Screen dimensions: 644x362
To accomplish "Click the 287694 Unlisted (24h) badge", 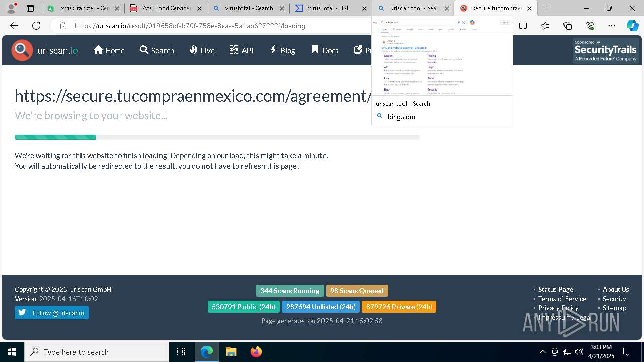I will pos(321,307).
